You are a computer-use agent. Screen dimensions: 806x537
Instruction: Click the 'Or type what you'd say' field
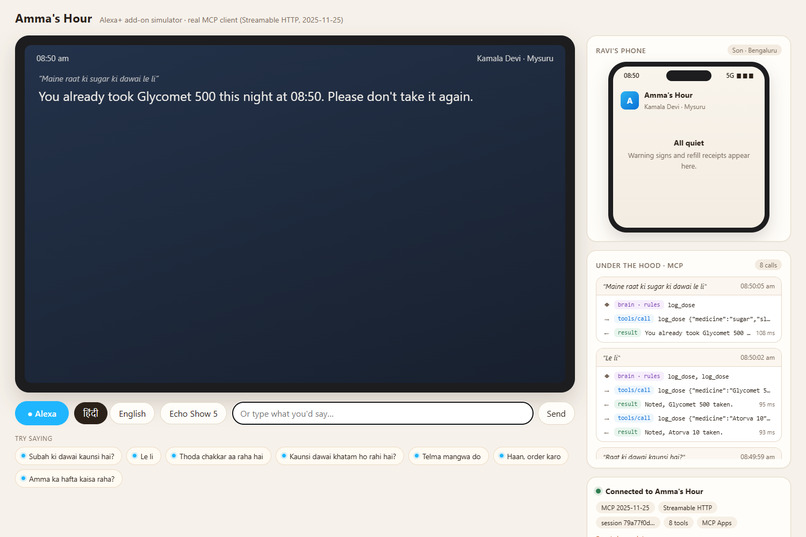tap(382, 414)
